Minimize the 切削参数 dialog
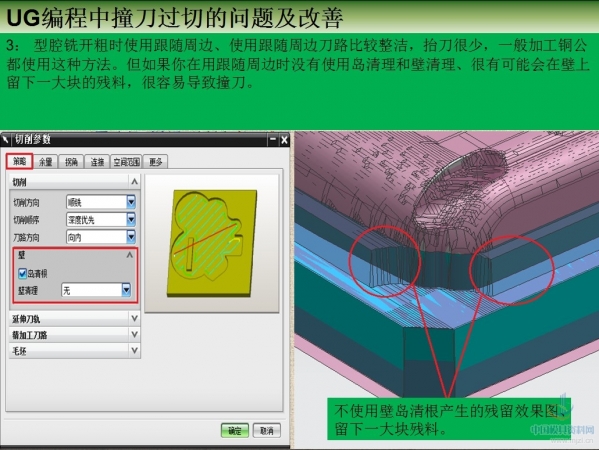599x450 pixels. pyautogui.click(x=273, y=140)
